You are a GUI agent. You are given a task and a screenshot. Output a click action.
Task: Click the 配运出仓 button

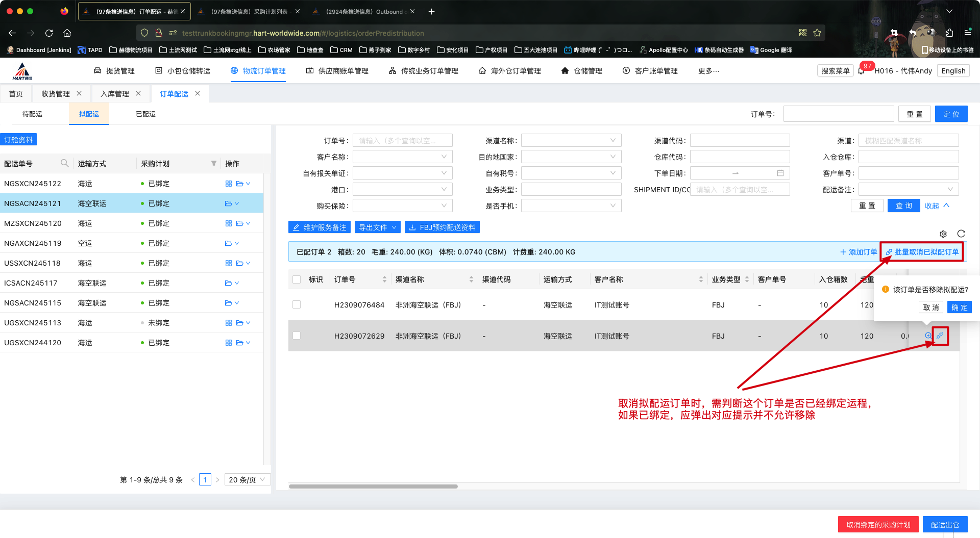point(945,525)
